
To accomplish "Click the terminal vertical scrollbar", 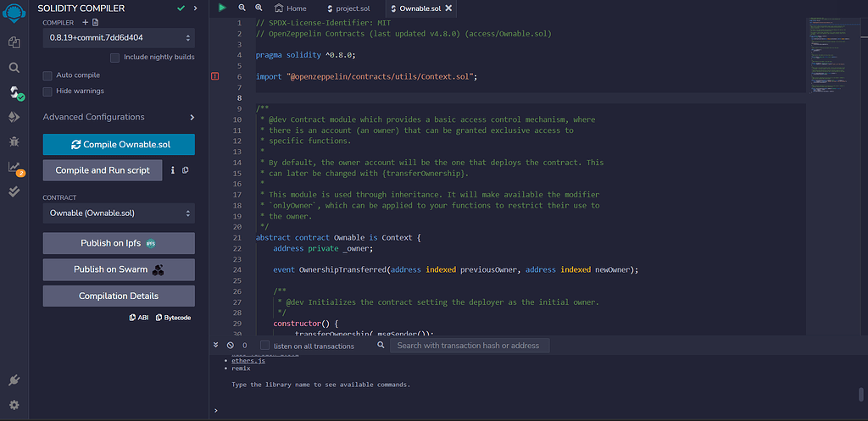I will tap(861, 395).
